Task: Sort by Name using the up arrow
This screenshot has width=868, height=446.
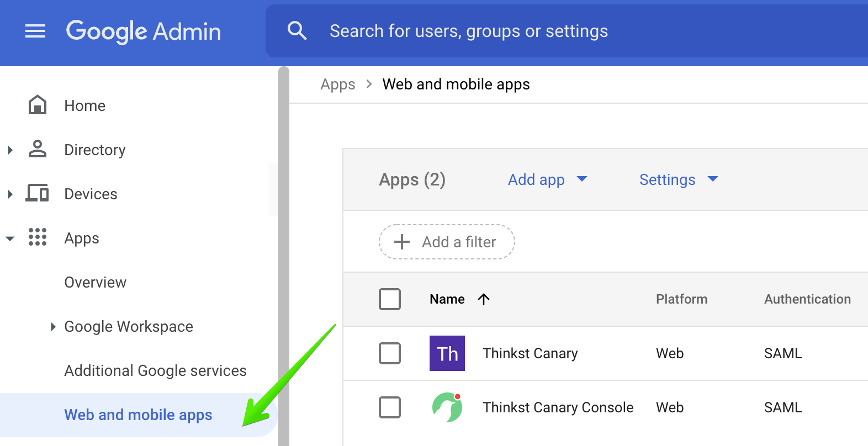Action: coord(484,299)
